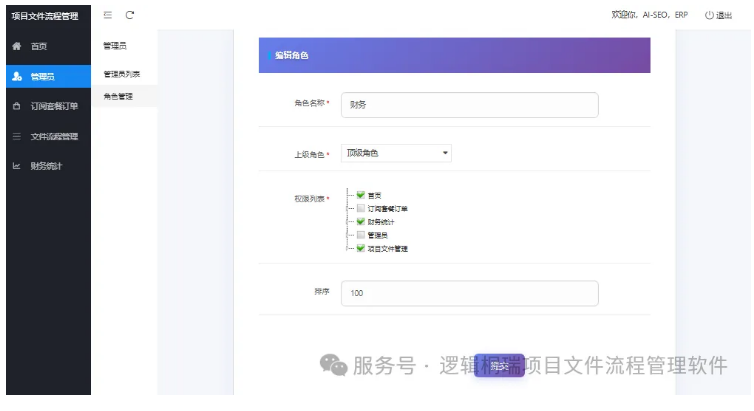Click the 管理员 user icon in sidebar
Viewport: 754px width, 411px height.
click(x=17, y=76)
